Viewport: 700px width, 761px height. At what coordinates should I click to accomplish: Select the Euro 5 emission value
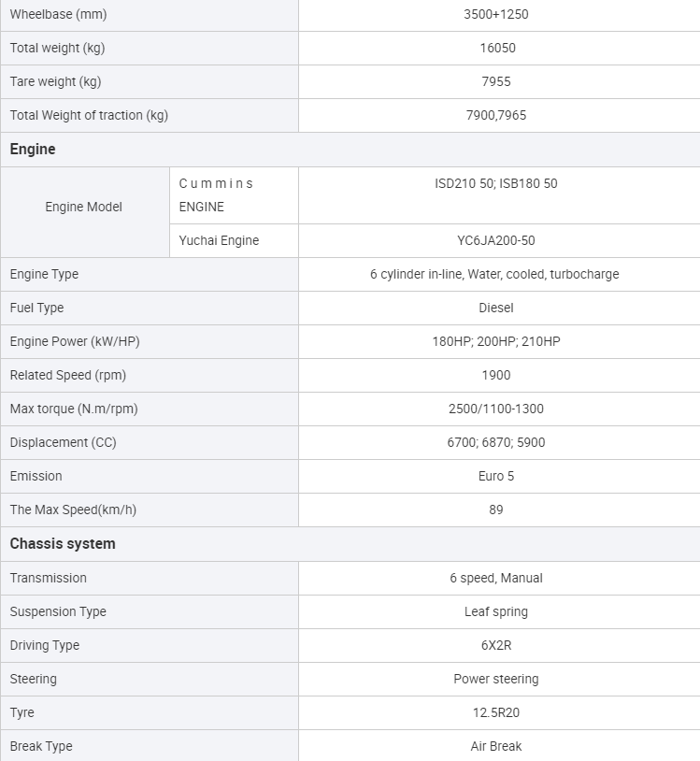[496, 477]
